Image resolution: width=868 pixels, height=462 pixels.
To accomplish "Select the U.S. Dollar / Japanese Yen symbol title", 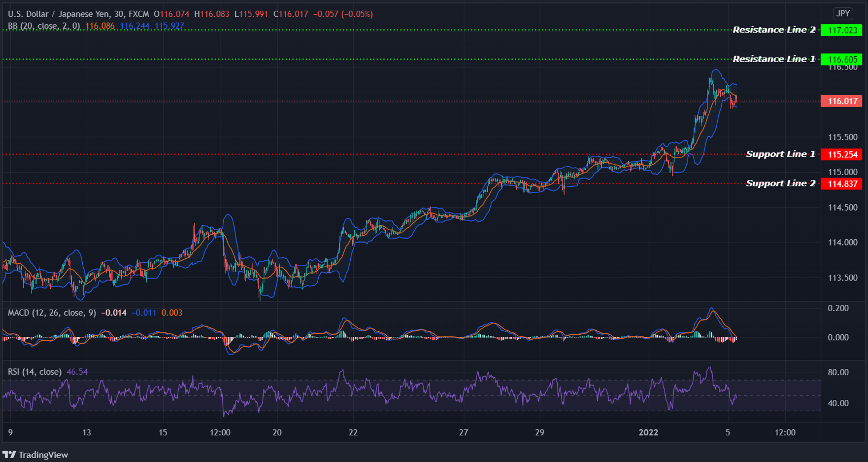I will (59, 14).
